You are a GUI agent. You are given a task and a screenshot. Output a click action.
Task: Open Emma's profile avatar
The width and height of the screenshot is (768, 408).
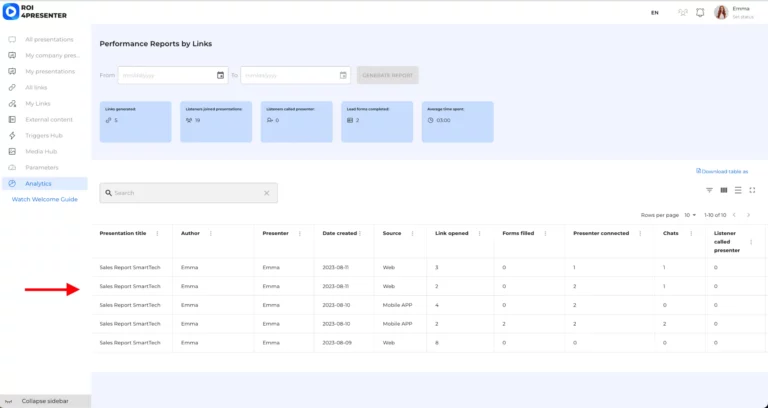point(721,12)
